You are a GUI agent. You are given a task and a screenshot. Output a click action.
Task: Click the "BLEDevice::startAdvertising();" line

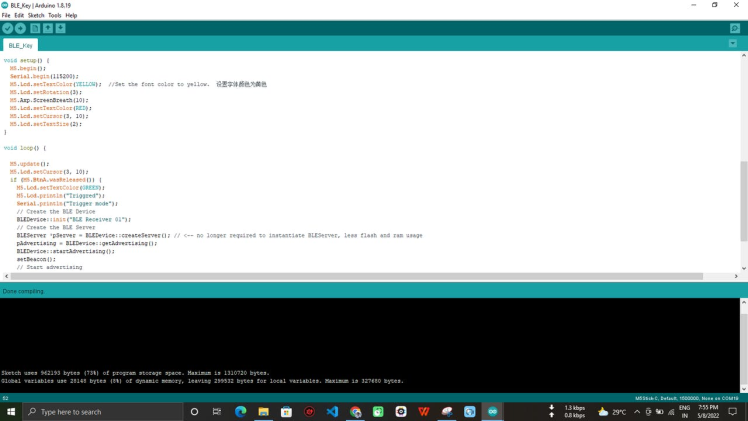(66, 251)
